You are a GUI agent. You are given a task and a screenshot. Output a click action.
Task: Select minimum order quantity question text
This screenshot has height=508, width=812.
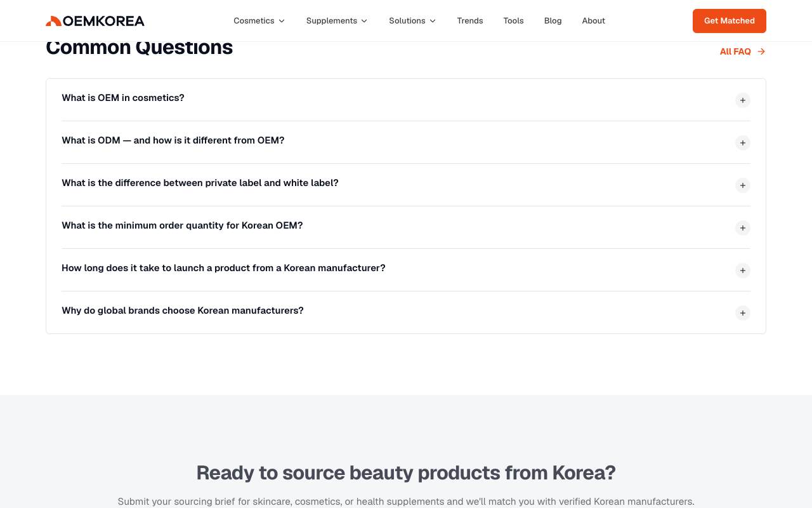click(x=182, y=225)
